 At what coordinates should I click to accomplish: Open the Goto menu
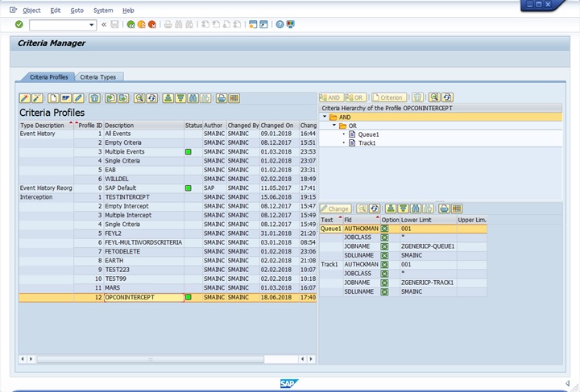[77, 10]
